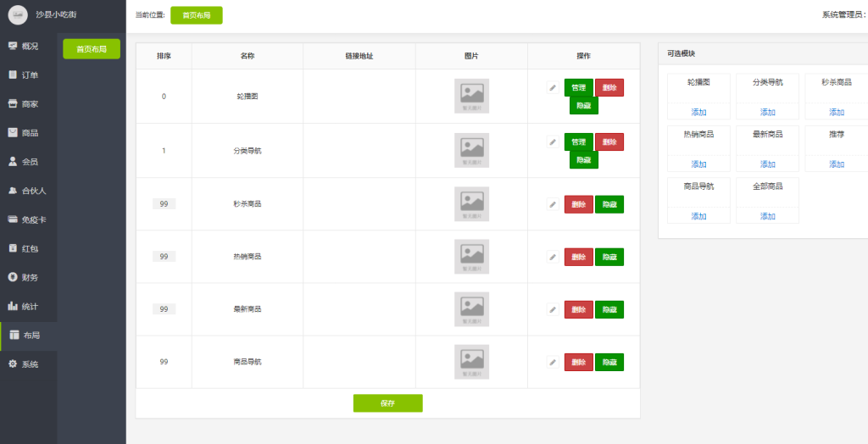Hide the 热销商品 module
Screen dimensions: 868x444
[609, 257]
